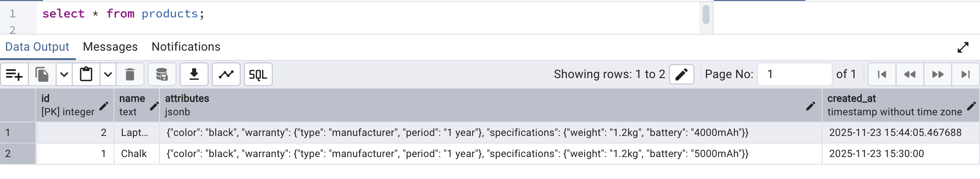This screenshot has height=179, width=980.
Task: Click the query editor vertical scrollbar
Action: coord(706,15)
